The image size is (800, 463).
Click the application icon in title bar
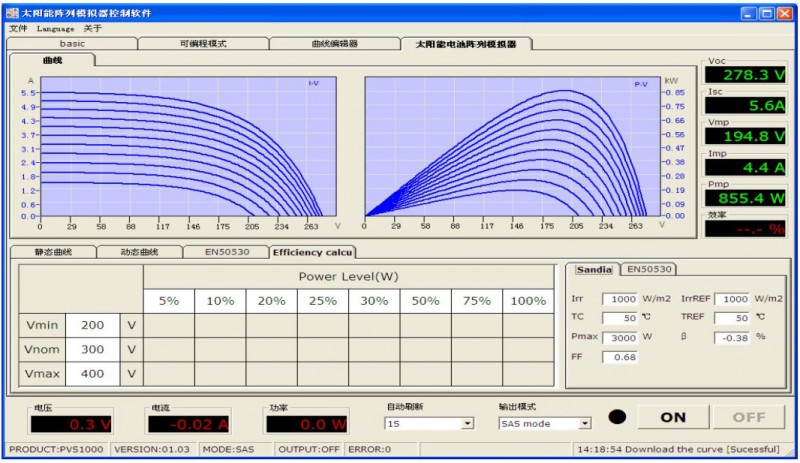pos(12,13)
